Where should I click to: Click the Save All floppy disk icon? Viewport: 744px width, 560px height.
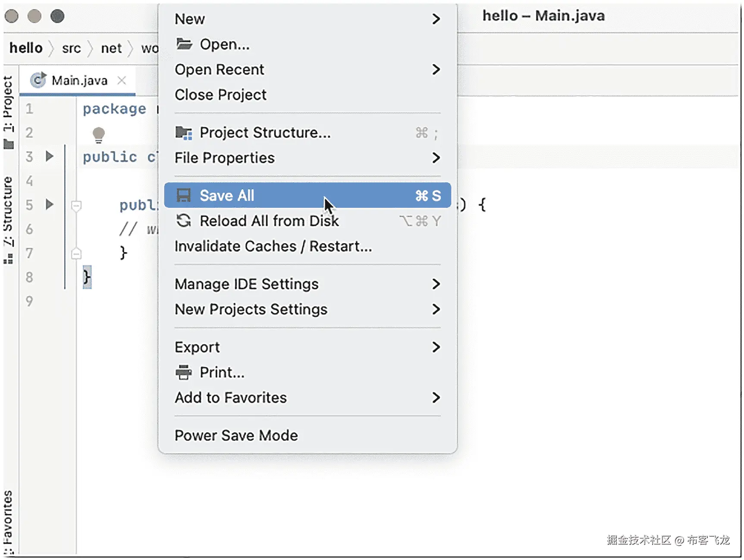coord(184,195)
